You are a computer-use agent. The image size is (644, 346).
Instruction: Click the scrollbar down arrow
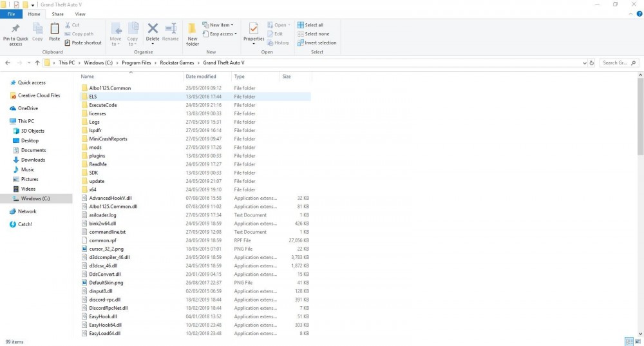[x=640, y=334]
